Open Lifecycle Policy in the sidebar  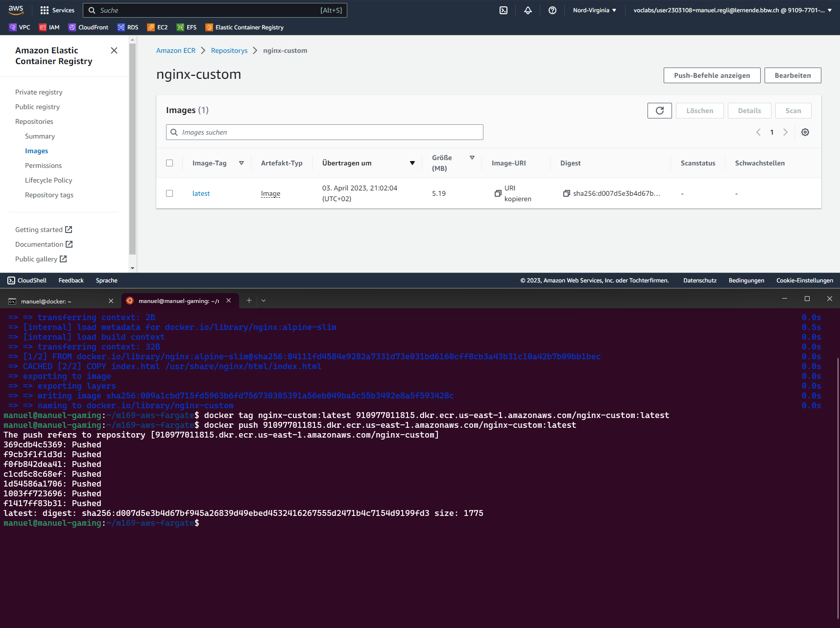(x=48, y=180)
